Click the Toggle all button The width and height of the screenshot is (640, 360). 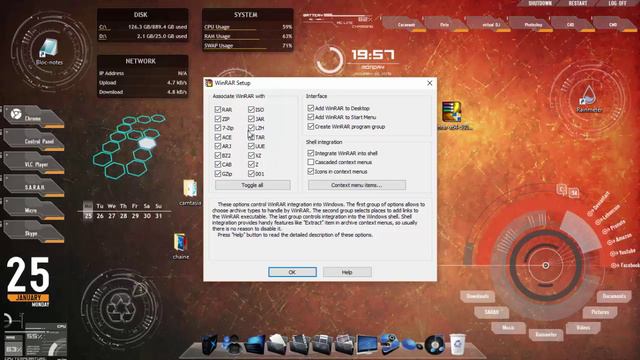point(253,185)
